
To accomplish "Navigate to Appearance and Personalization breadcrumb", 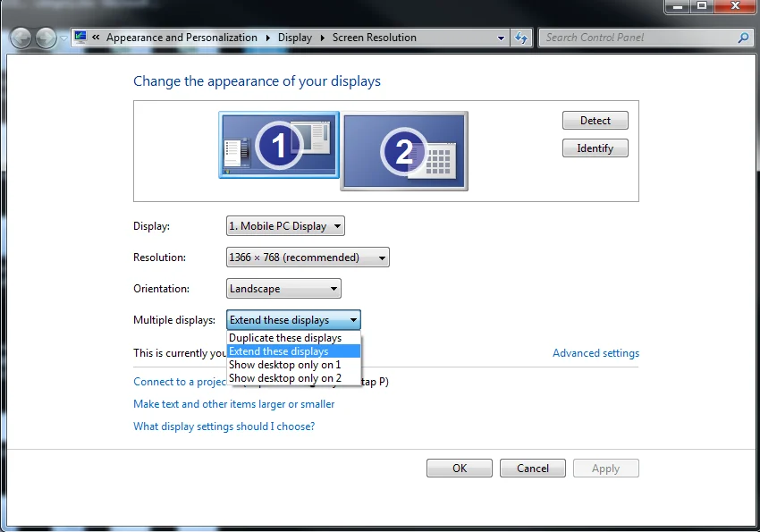I will (182, 38).
